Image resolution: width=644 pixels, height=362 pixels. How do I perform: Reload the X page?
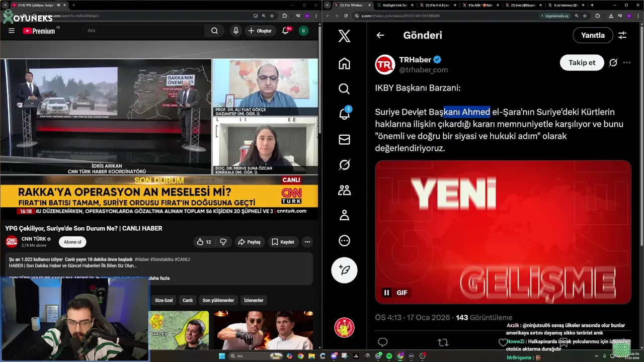(x=346, y=16)
